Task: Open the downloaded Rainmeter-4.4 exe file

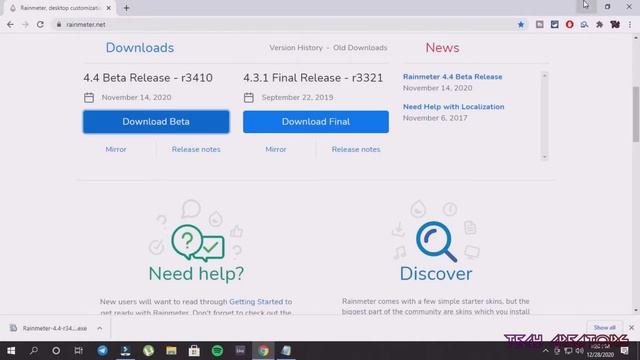Action: [x=49, y=328]
